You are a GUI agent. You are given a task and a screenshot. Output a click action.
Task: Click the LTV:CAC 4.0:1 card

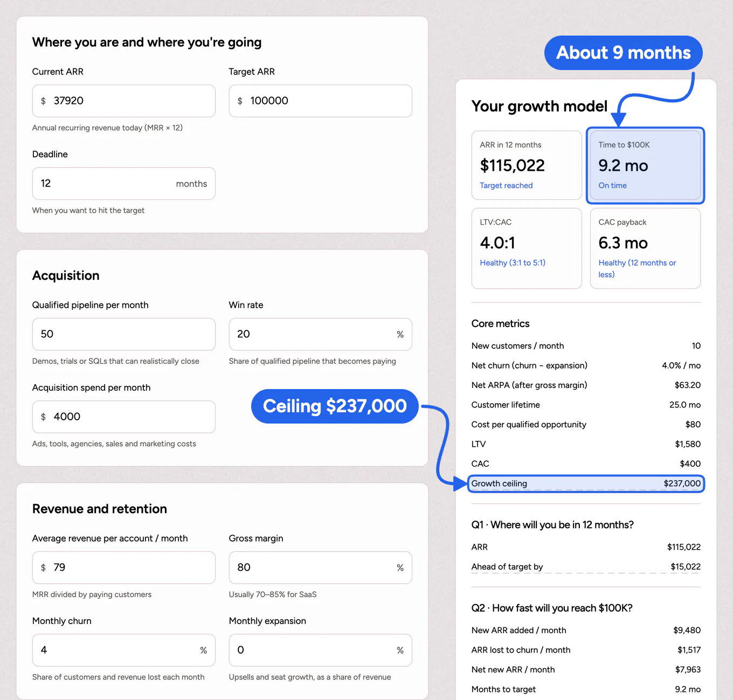coord(527,248)
